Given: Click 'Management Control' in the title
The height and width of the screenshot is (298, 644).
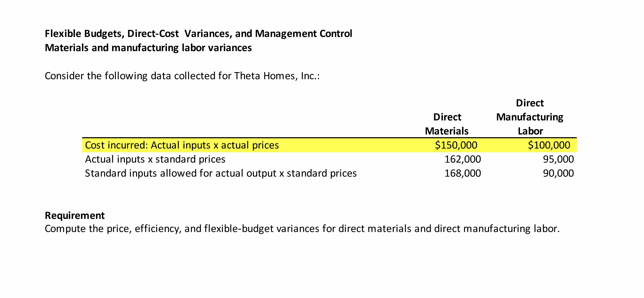Looking at the screenshot, I should tap(303, 34).
